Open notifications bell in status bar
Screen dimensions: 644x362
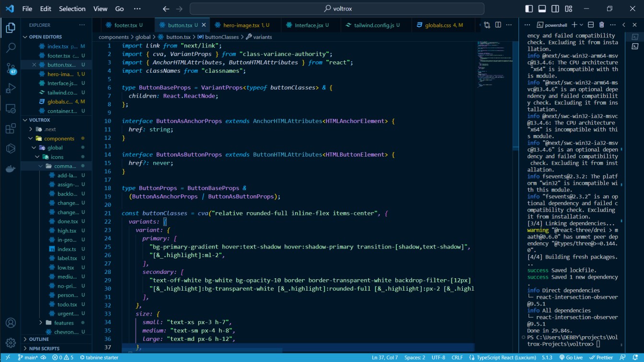[x=635, y=357]
